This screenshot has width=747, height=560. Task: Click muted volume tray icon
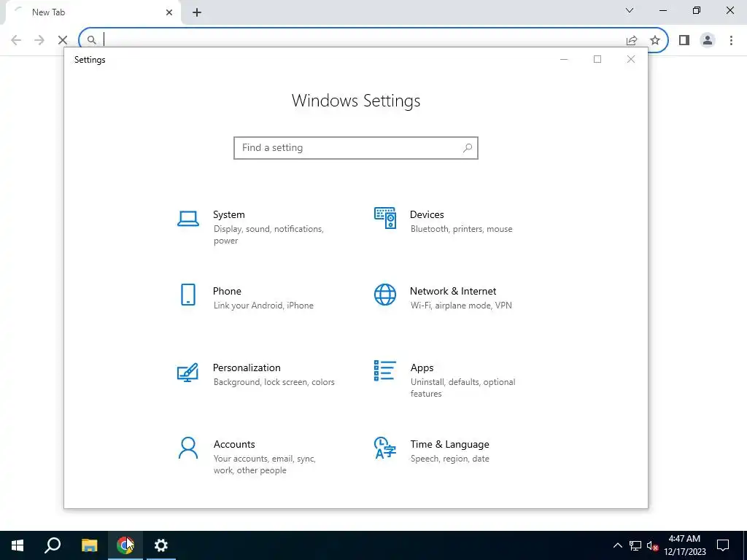[652, 545]
